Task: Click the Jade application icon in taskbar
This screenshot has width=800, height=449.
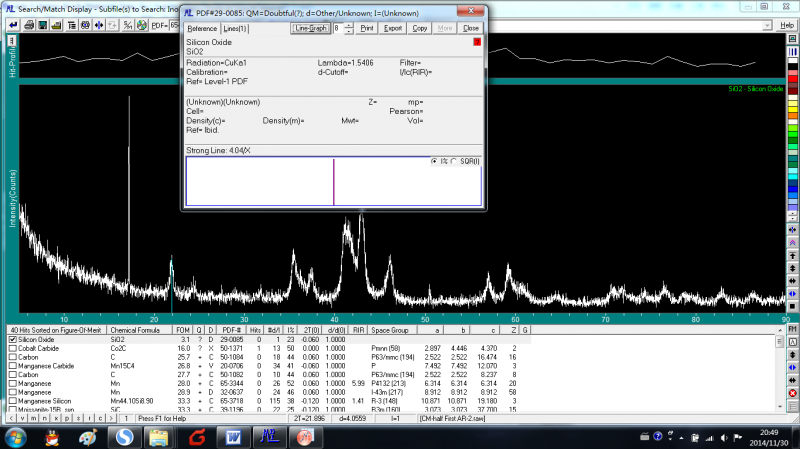Action: pos(269,437)
